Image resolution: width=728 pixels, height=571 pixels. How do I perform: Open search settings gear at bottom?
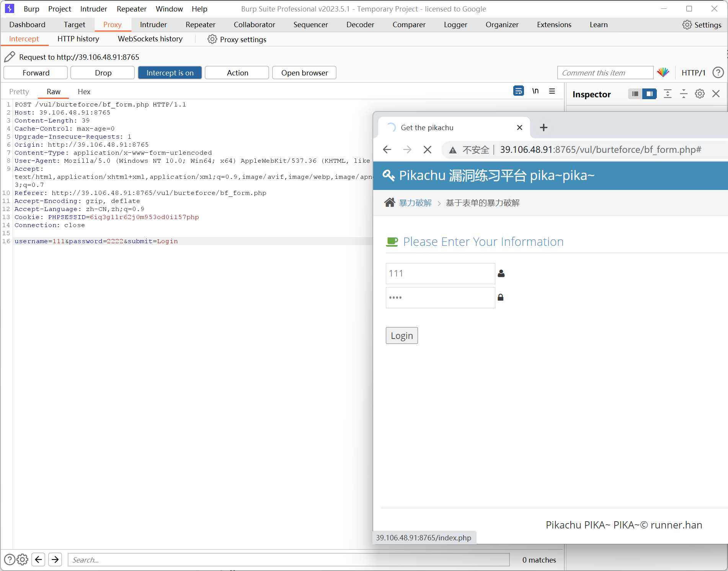coord(23,560)
